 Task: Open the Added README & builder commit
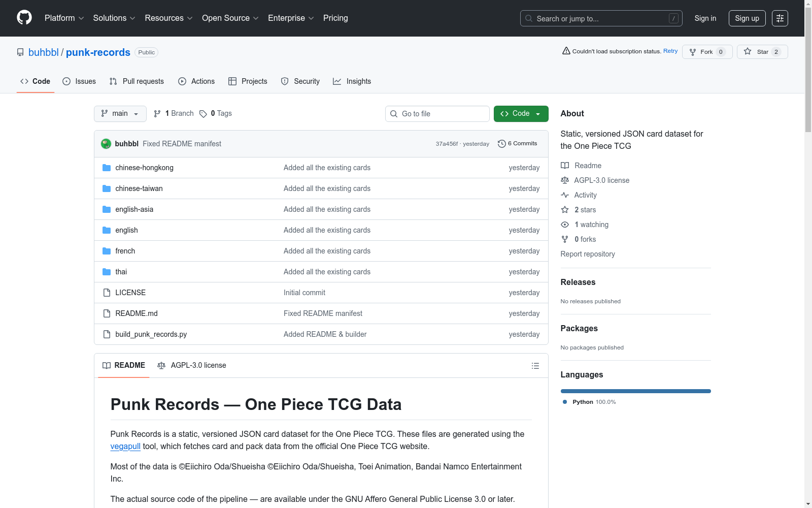[325, 334]
